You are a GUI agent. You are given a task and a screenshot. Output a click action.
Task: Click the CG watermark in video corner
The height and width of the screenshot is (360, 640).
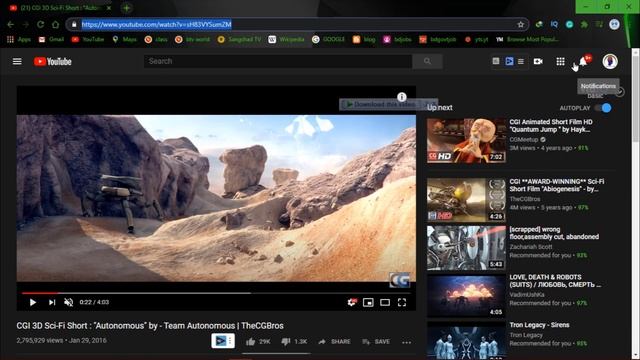399,280
